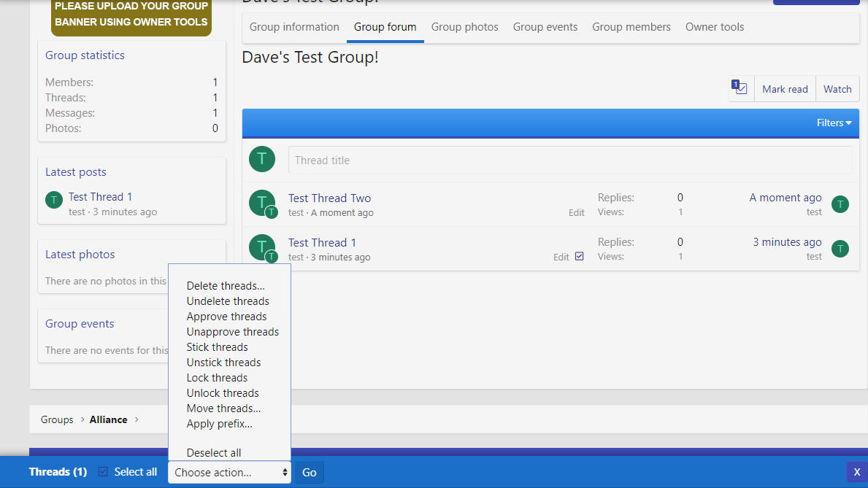Click Test Thread 1 author avatar
The height and width of the screenshot is (488, 868).
tap(261, 247)
